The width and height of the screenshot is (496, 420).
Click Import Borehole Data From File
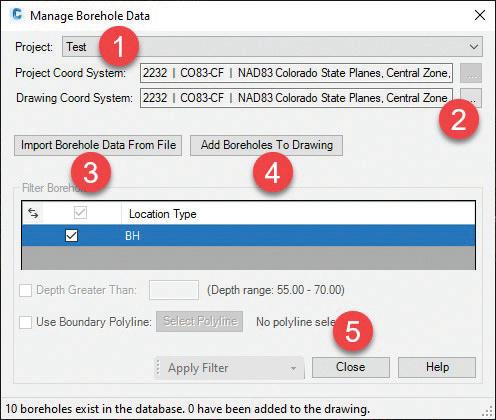pyautogui.click(x=98, y=145)
